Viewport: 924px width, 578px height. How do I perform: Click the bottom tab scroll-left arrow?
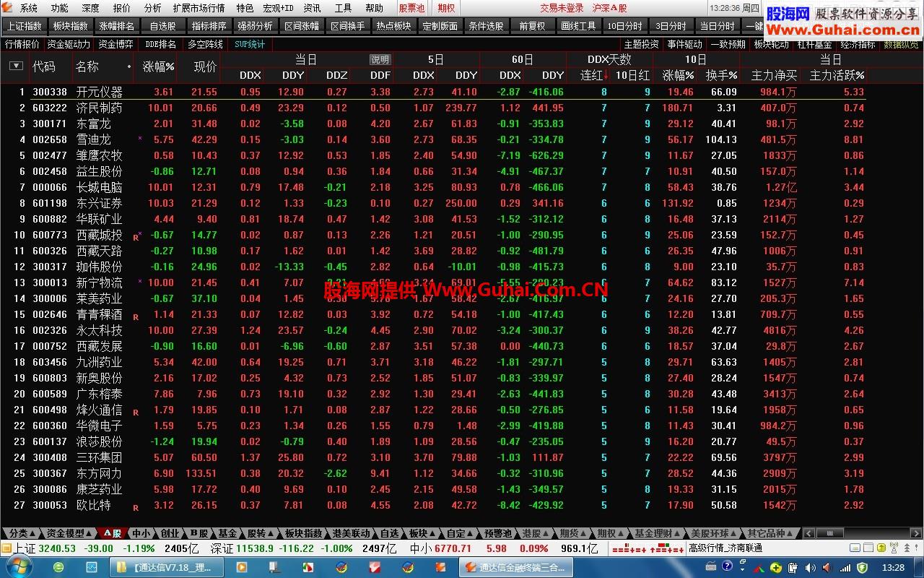[809, 533]
